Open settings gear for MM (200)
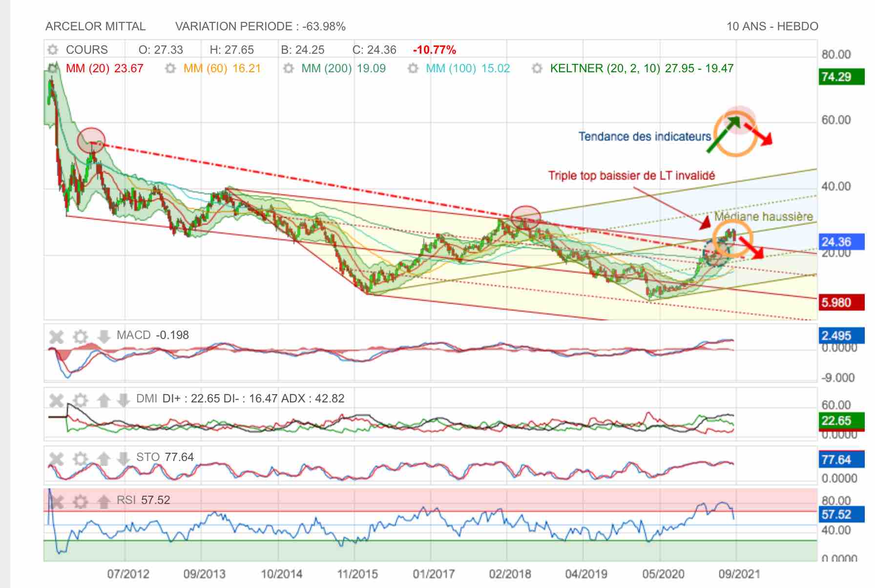Image resolution: width=875 pixels, height=588 pixels. click(x=289, y=68)
